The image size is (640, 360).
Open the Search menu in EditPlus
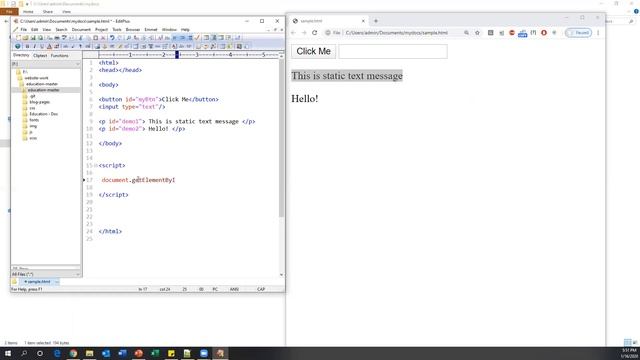(61, 29)
